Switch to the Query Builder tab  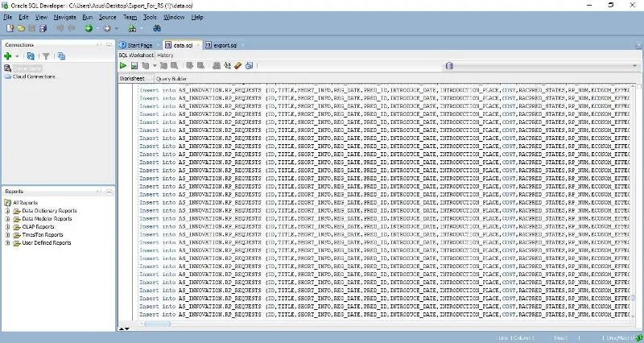click(171, 78)
